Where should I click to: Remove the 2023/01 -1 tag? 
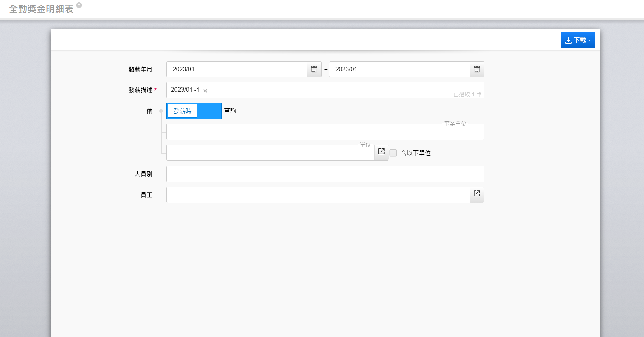[205, 91]
